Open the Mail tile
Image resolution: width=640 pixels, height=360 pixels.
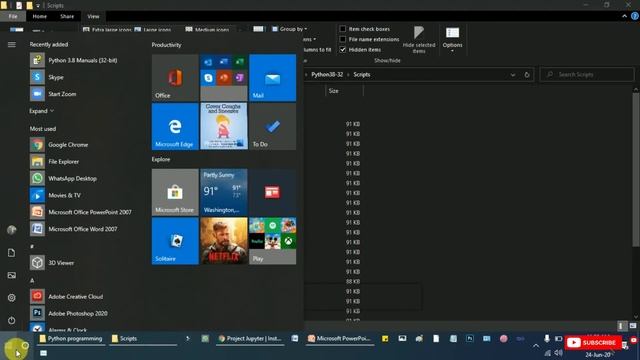click(273, 78)
